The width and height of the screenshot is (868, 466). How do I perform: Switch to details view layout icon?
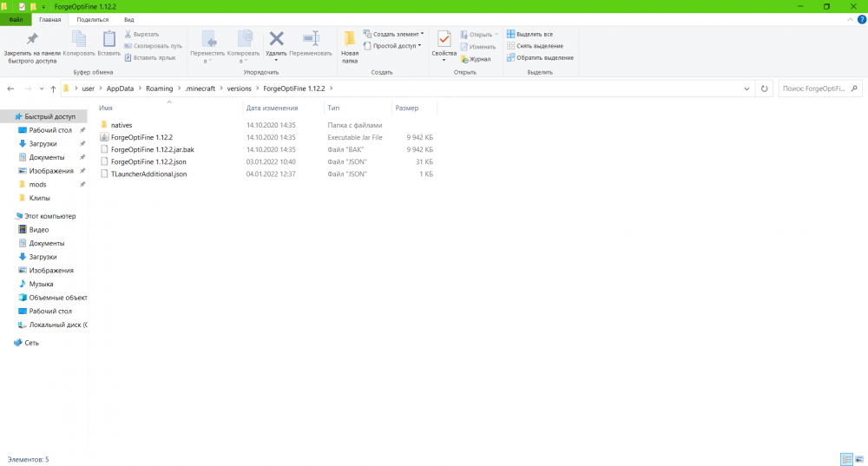(x=846, y=459)
